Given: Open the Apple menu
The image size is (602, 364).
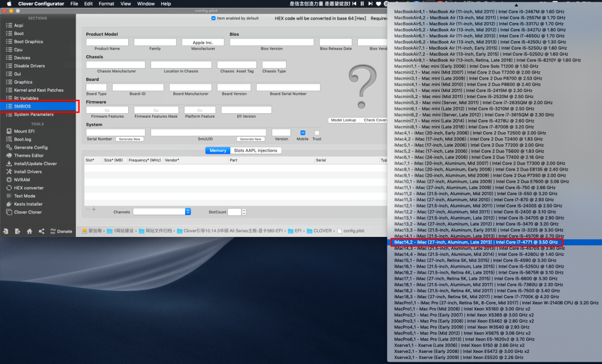Looking at the screenshot, I should click(9, 4).
